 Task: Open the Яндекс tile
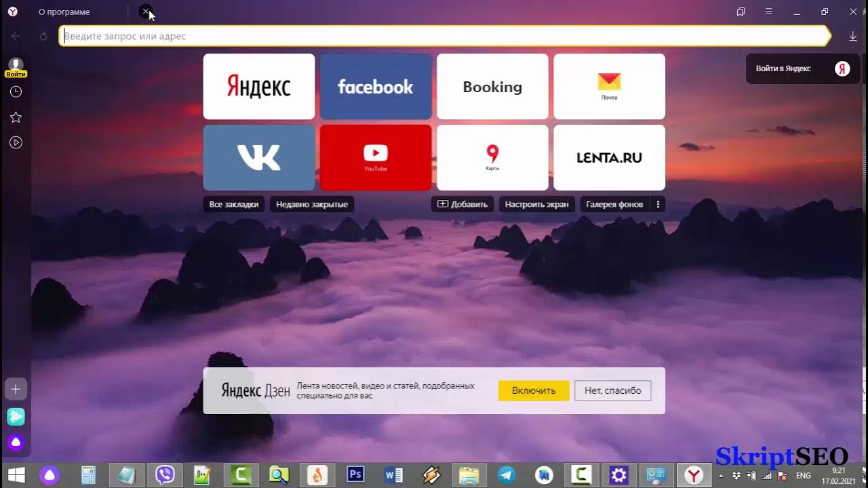tap(259, 87)
